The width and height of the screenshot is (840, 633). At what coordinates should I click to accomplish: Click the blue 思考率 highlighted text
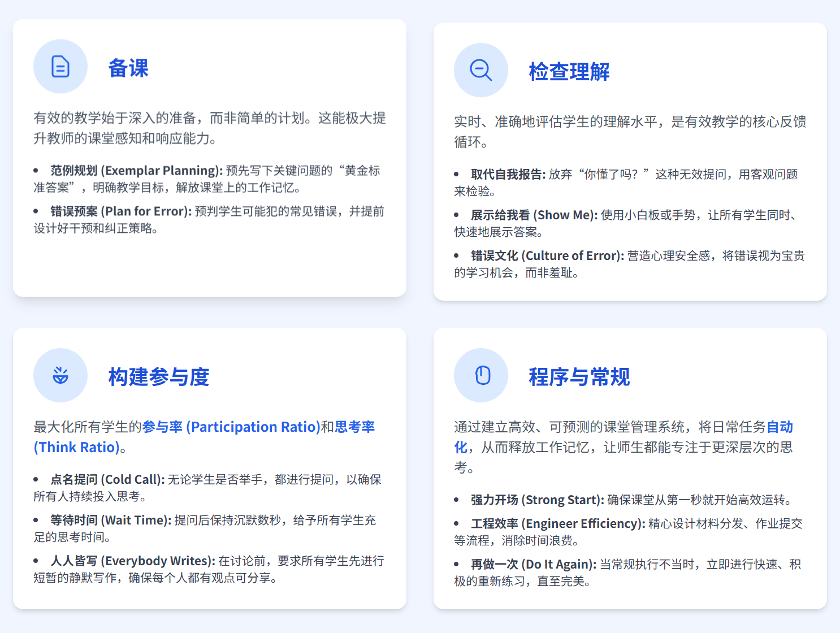pos(355,427)
